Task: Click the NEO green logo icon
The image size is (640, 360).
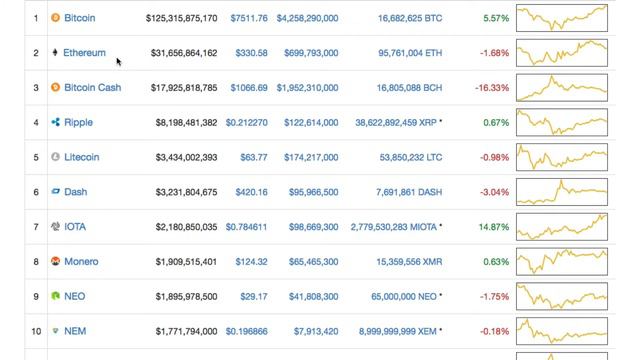Action: click(55, 296)
